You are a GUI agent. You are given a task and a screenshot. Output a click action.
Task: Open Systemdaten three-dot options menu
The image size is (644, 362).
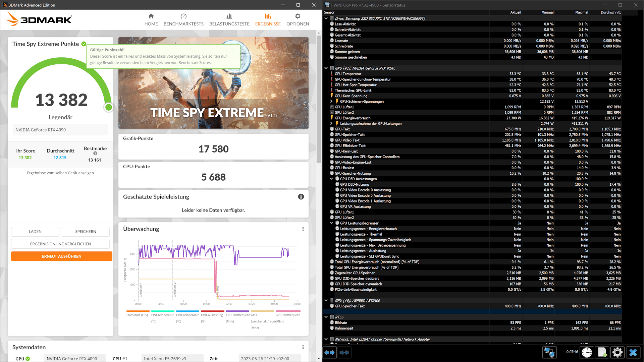click(x=303, y=347)
